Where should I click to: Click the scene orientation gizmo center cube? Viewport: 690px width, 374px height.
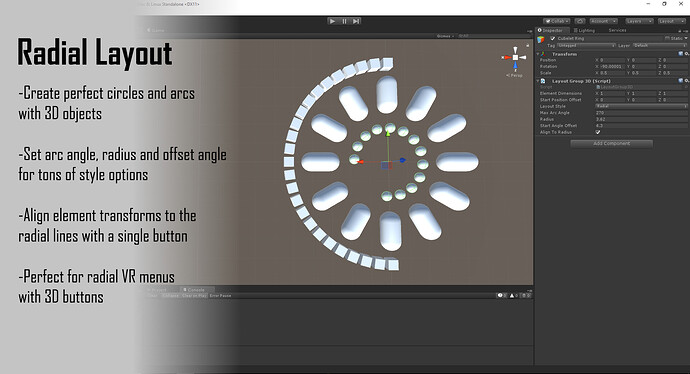click(515, 57)
